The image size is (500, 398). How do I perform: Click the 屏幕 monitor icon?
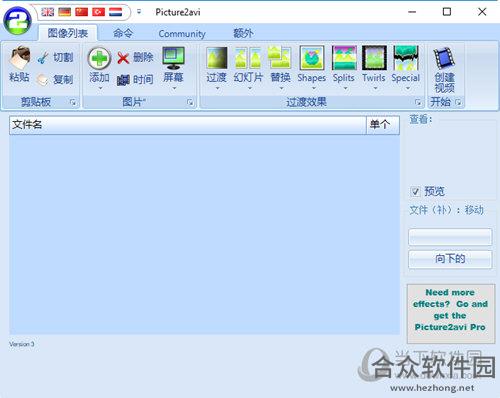pos(173,58)
